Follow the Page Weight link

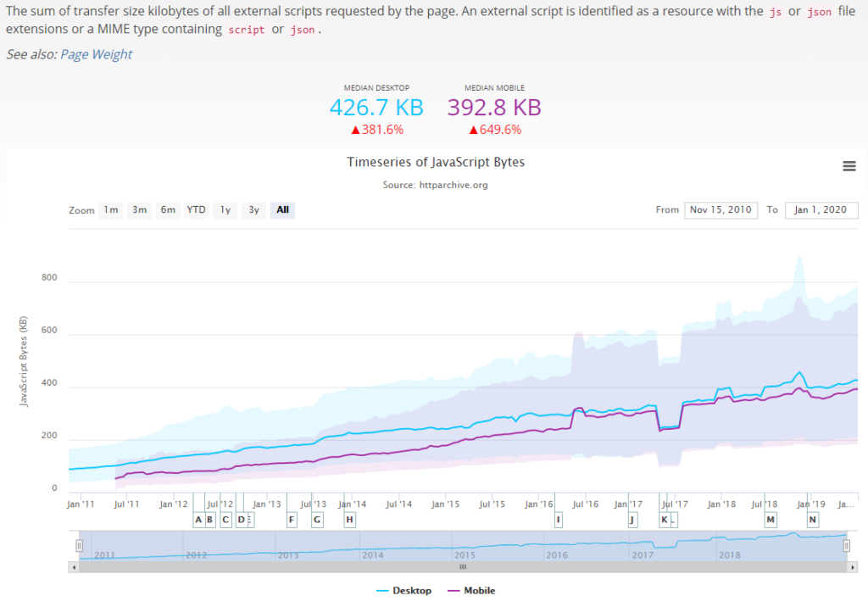click(97, 54)
